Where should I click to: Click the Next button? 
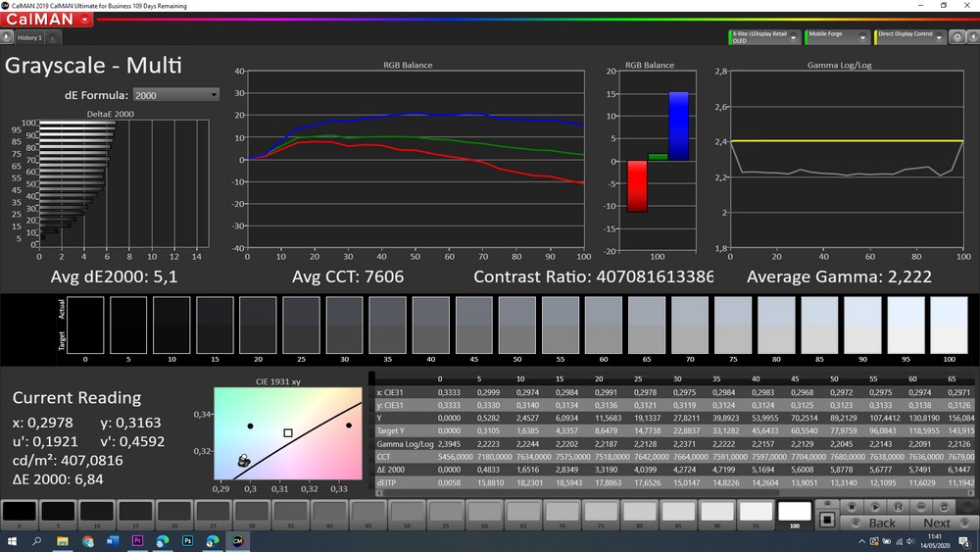[x=936, y=523]
